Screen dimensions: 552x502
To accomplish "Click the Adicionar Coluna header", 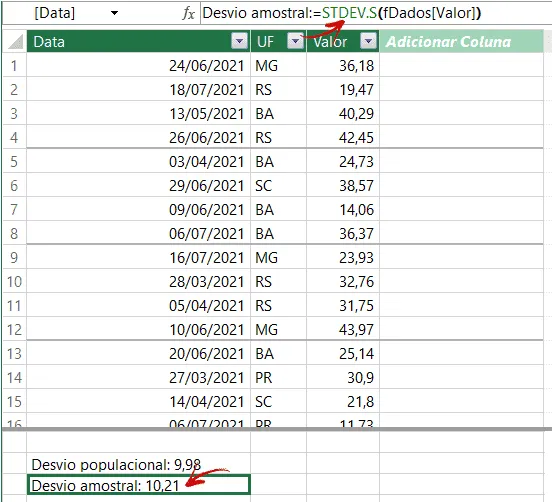I will pyautogui.click(x=461, y=42).
